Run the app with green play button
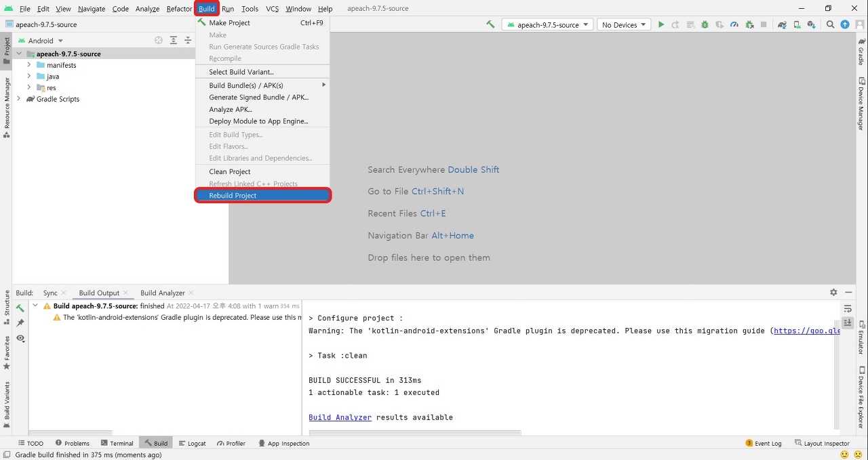The height and width of the screenshot is (460, 868). click(x=660, y=24)
